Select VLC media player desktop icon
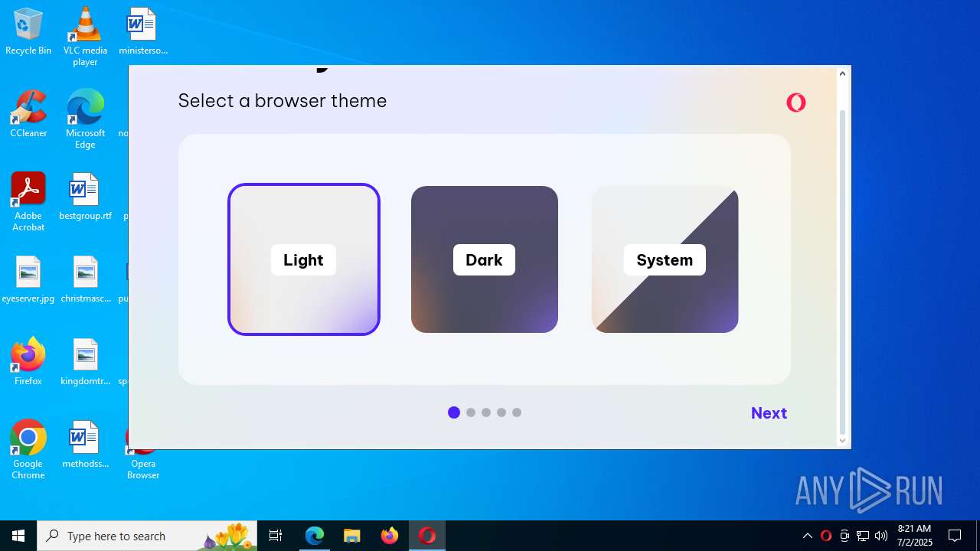The image size is (980, 551). point(85,36)
